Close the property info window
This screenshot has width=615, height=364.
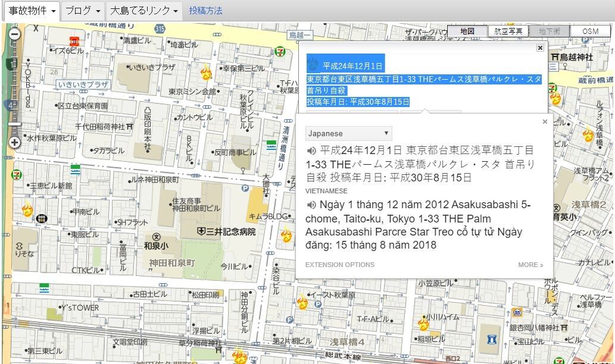click(540, 48)
